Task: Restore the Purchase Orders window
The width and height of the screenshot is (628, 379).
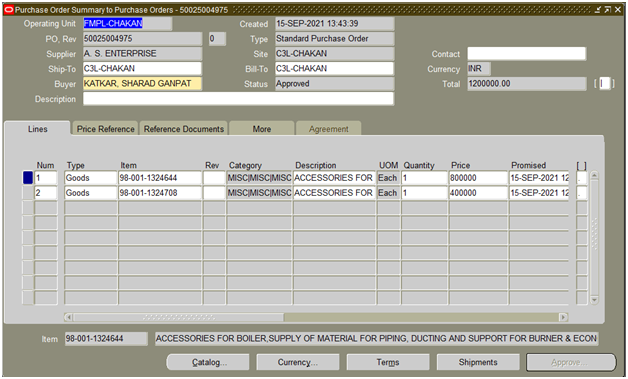Action: [608, 10]
